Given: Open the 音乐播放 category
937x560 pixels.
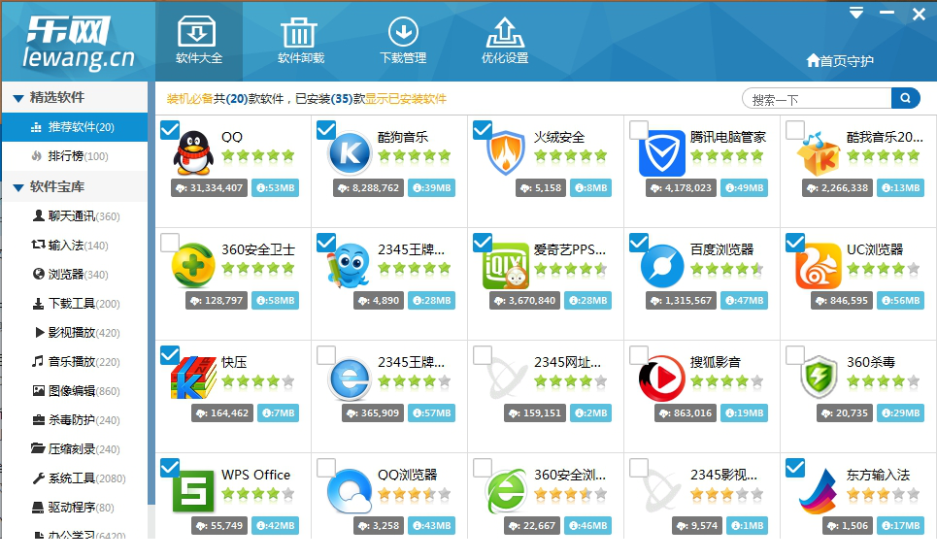Looking at the screenshot, I should point(74,361).
